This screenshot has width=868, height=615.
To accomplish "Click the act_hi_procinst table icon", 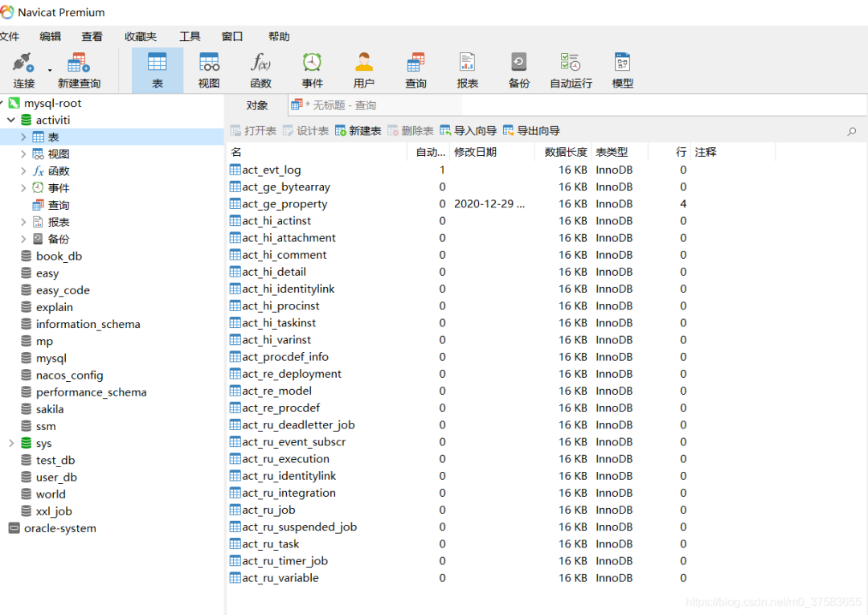I will click(x=235, y=305).
